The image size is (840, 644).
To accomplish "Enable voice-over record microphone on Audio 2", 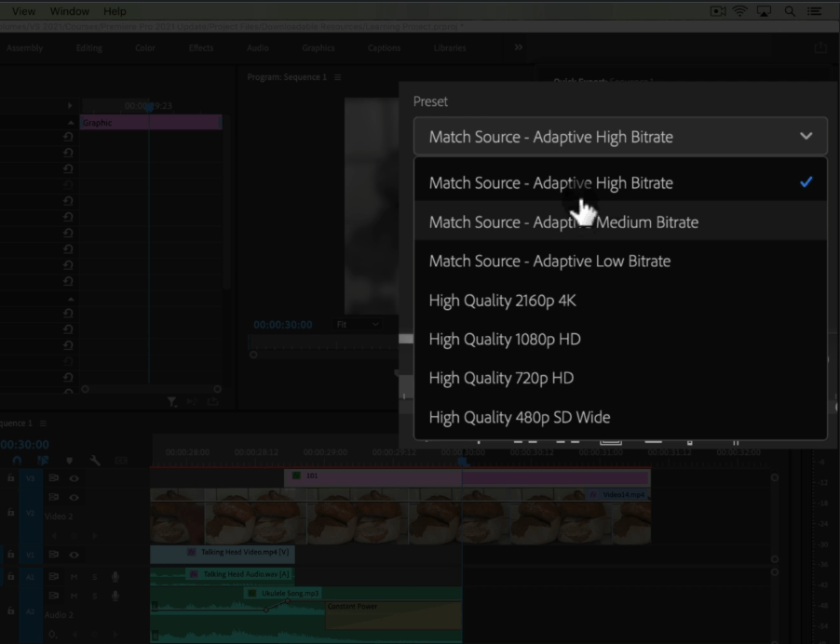I will (x=115, y=596).
